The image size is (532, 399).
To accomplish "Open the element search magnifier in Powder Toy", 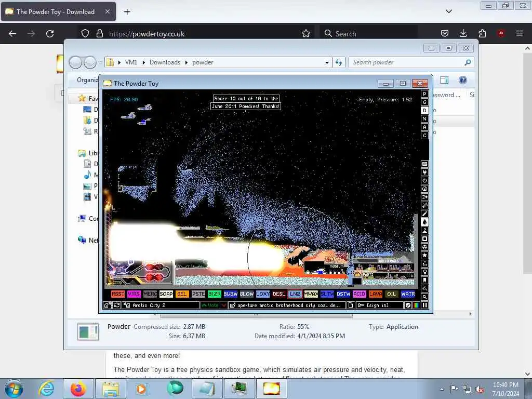I will pyautogui.click(x=424, y=297).
